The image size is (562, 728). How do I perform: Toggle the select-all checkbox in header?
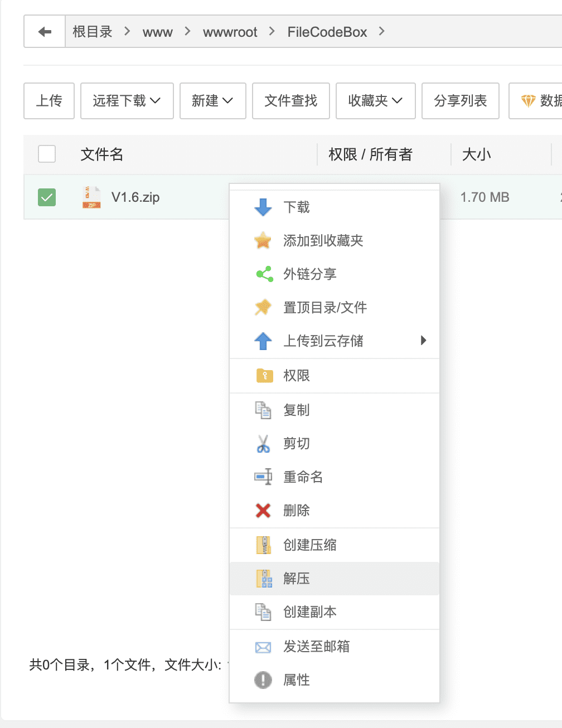tap(47, 154)
